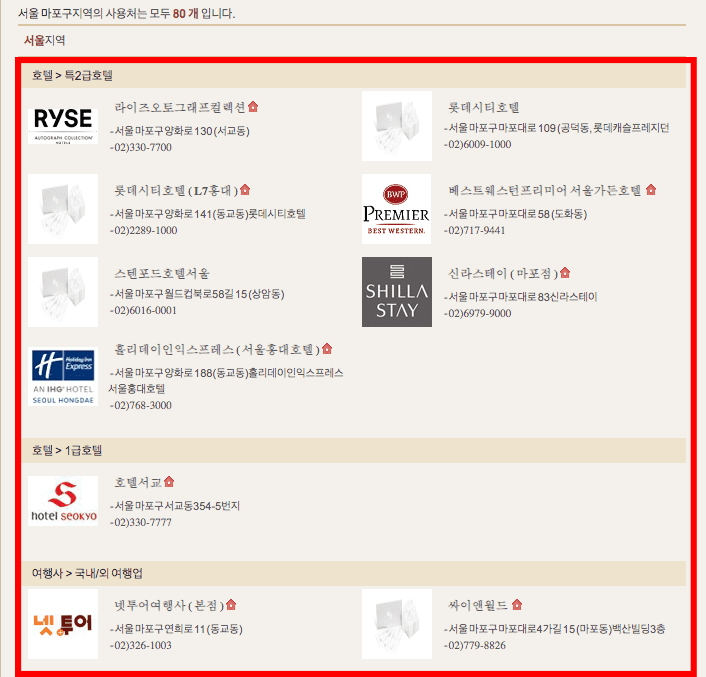This screenshot has width=706, height=677.
Task: Open 라이즈오토그래프컬렉션 hotel link
Action: [x=180, y=107]
